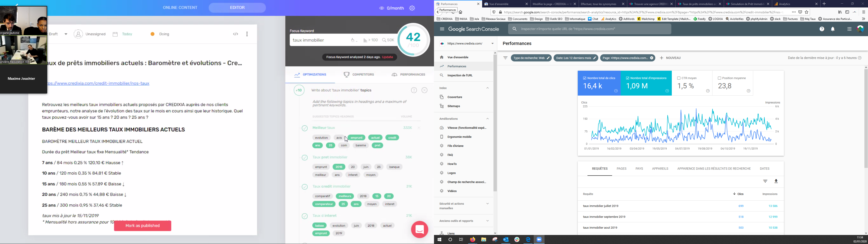The height and width of the screenshot is (244, 868).
Task: Select the PAGES tab in results table
Action: click(x=621, y=169)
